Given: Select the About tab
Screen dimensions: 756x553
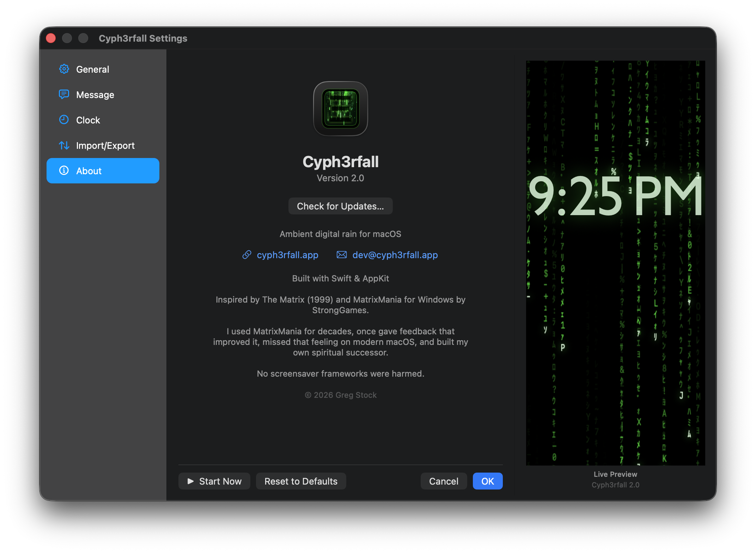Looking at the screenshot, I should tap(103, 171).
